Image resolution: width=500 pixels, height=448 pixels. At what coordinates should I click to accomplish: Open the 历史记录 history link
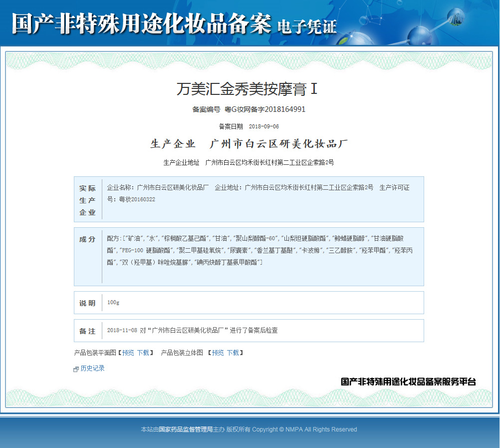[x=92, y=368]
